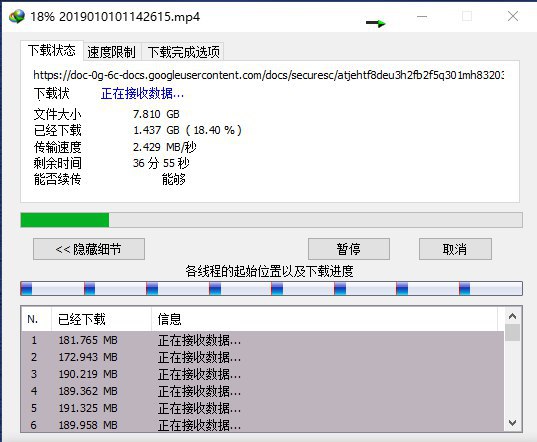Click the IDM globe icon in title bar
The width and height of the screenshot is (537, 442).
[17, 16]
